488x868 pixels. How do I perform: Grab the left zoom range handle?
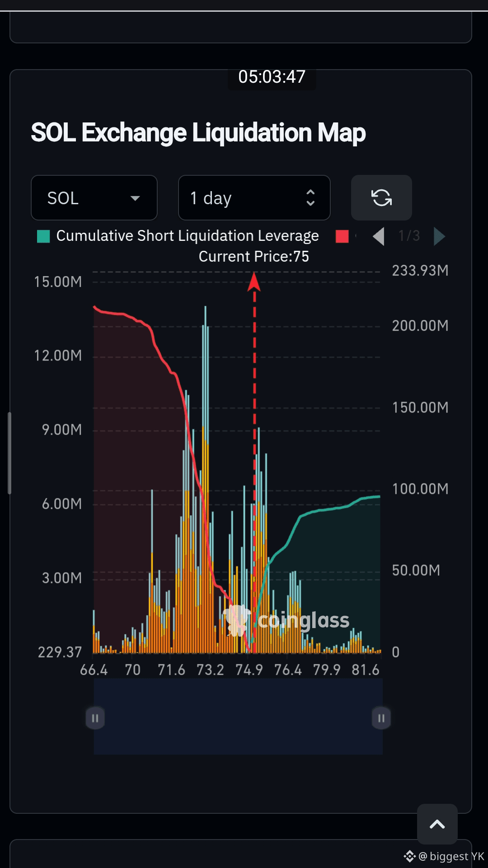coord(95,718)
